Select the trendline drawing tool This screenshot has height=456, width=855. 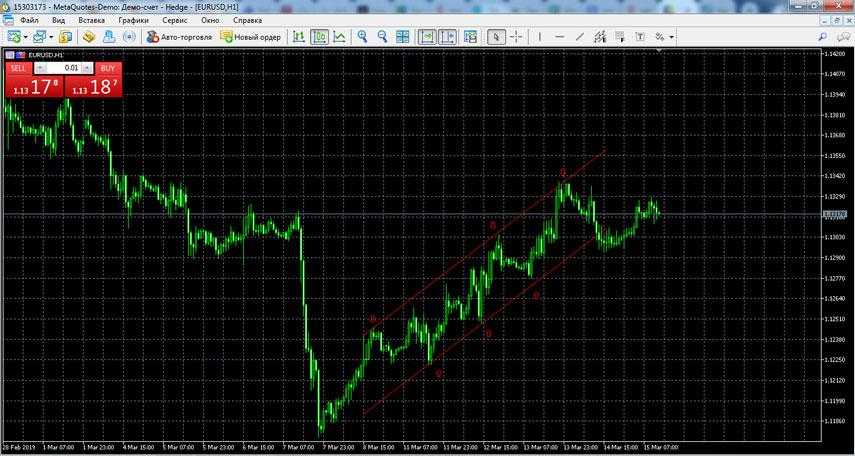[579, 37]
